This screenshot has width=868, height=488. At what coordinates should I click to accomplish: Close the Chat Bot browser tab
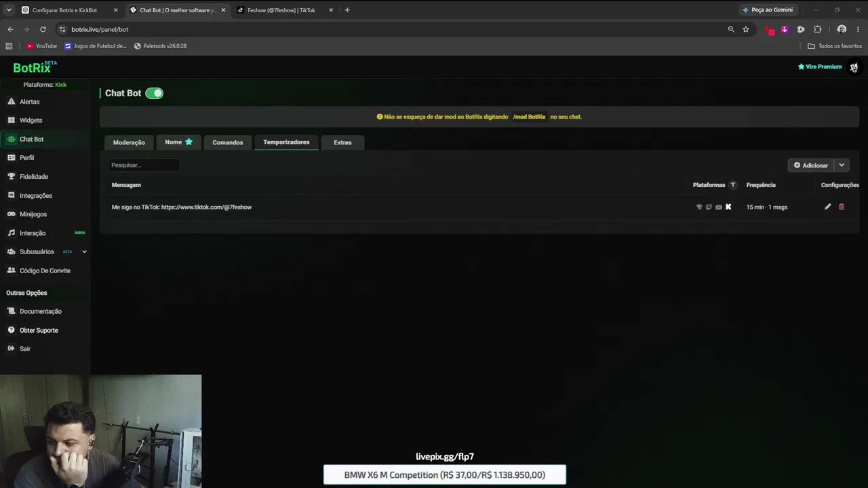pyautogui.click(x=223, y=10)
